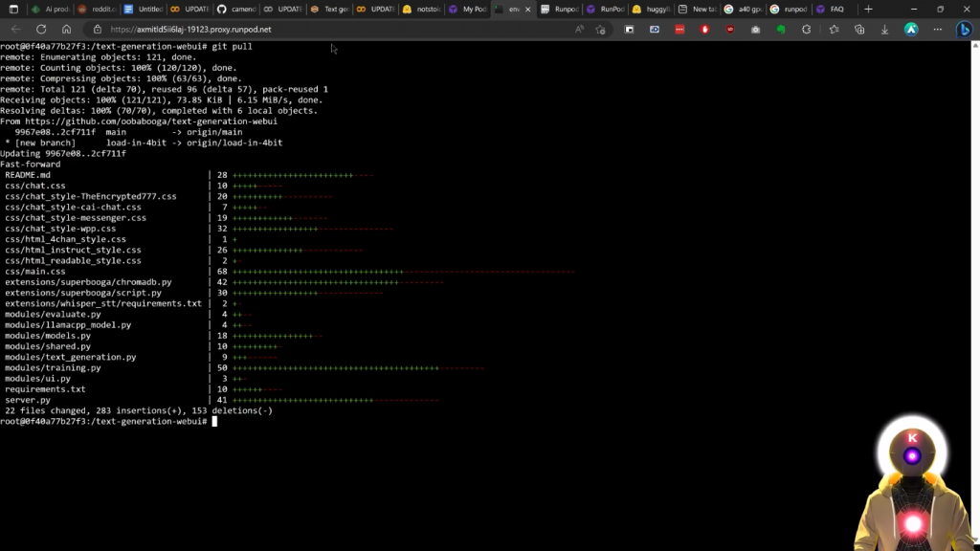Open the Bing chat sidebar icon

tap(963, 30)
